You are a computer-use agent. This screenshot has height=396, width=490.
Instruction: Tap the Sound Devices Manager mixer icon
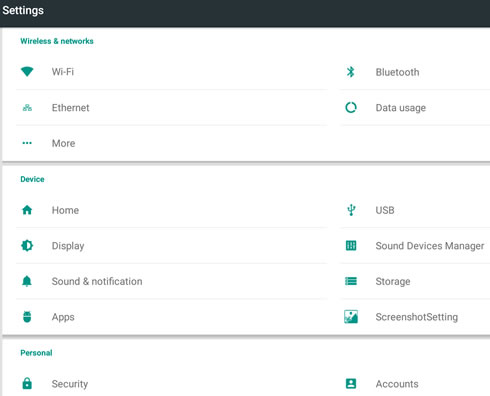click(x=351, y=246)
